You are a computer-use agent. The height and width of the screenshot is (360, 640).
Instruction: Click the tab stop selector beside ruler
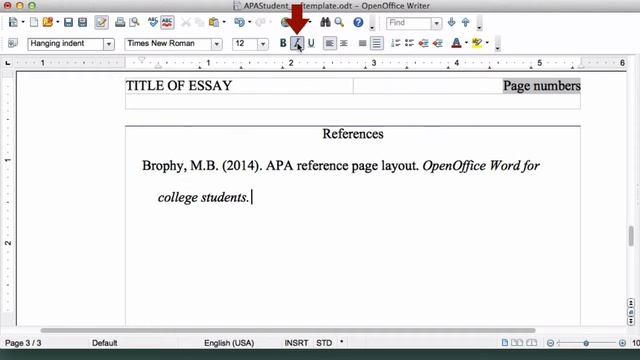[x=7, y=63]
